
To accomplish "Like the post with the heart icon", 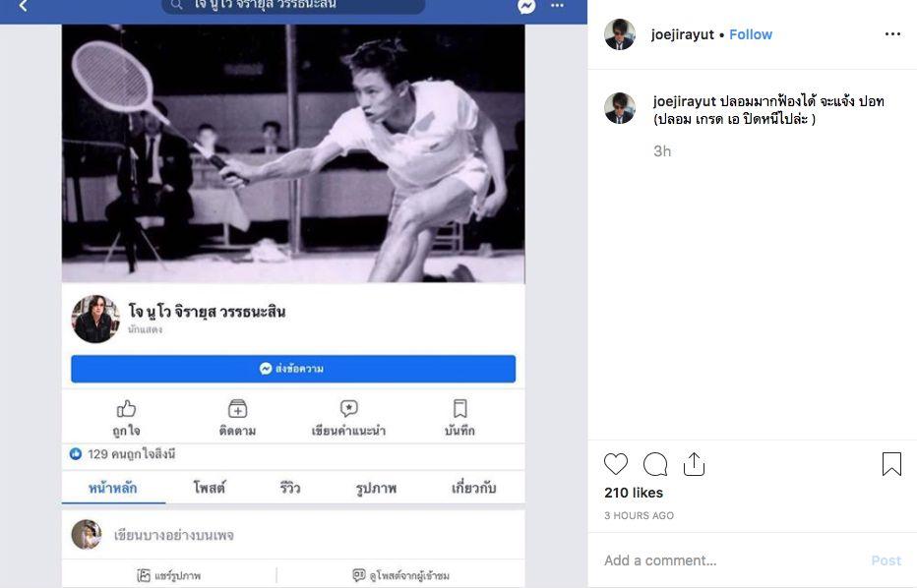I will (x=616, y=464).
